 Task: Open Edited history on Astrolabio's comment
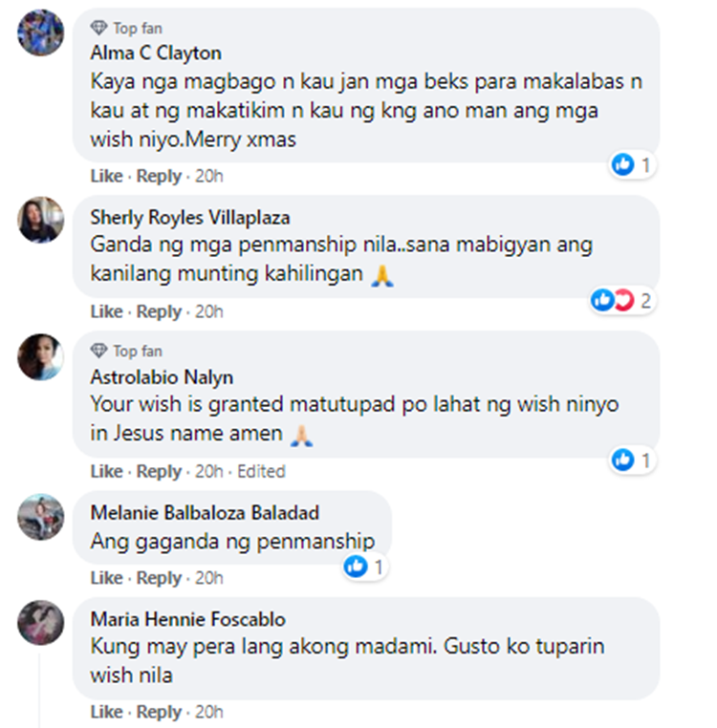point(261,472)
